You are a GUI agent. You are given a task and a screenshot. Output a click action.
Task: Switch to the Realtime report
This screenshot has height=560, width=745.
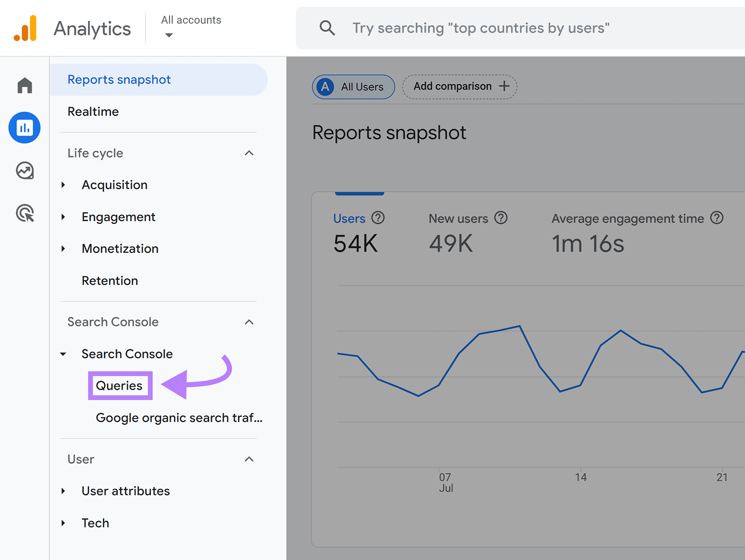coord(93,111)
